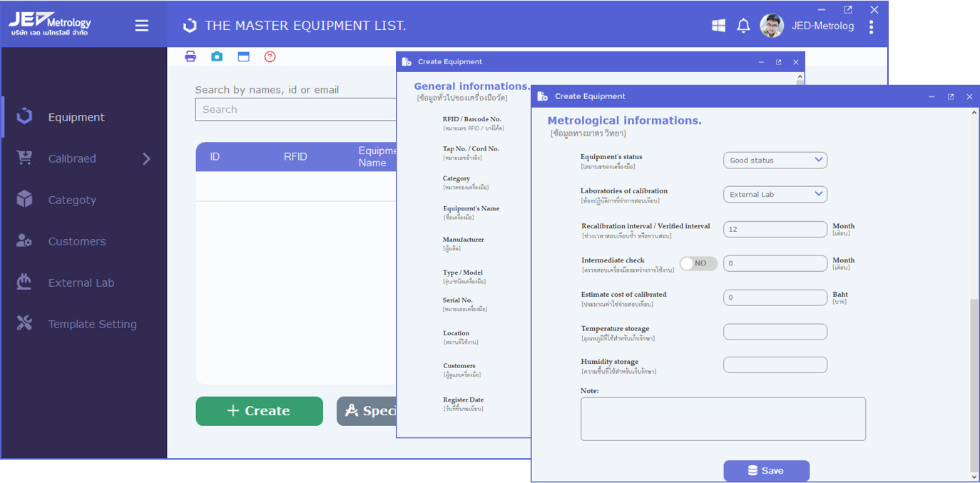
Task: Open the Laboratories of calibration dropdown
Action: point(775,194)
